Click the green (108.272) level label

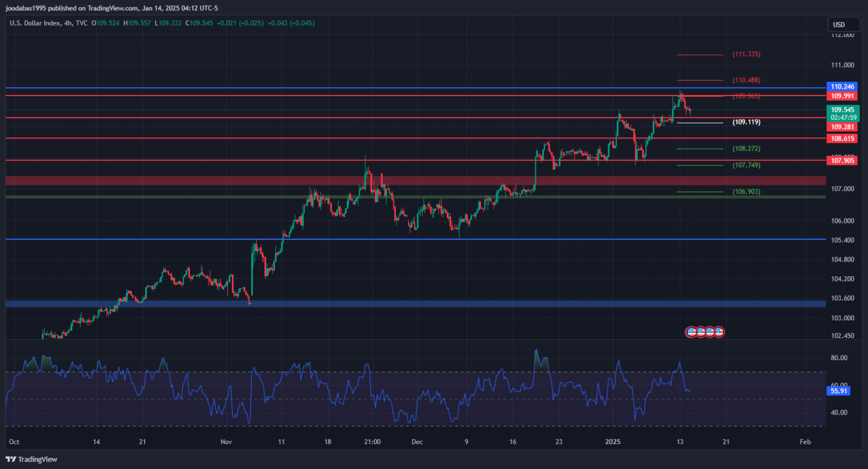(746, 149)
